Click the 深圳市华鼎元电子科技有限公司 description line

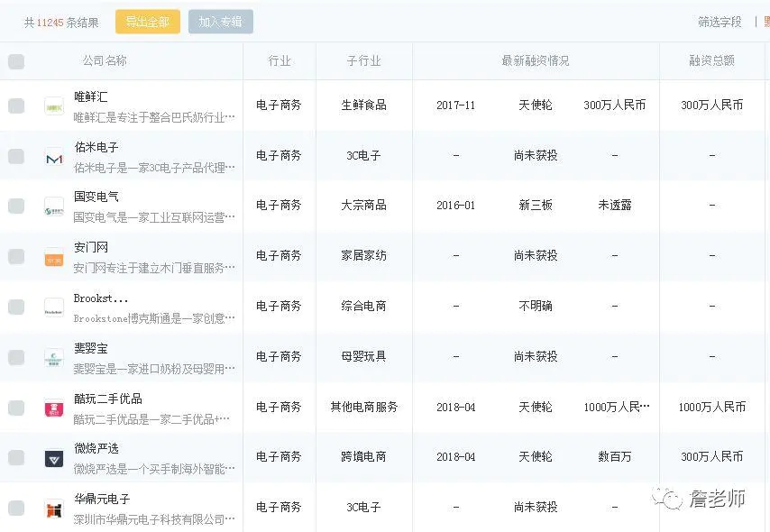click(154, 519)
